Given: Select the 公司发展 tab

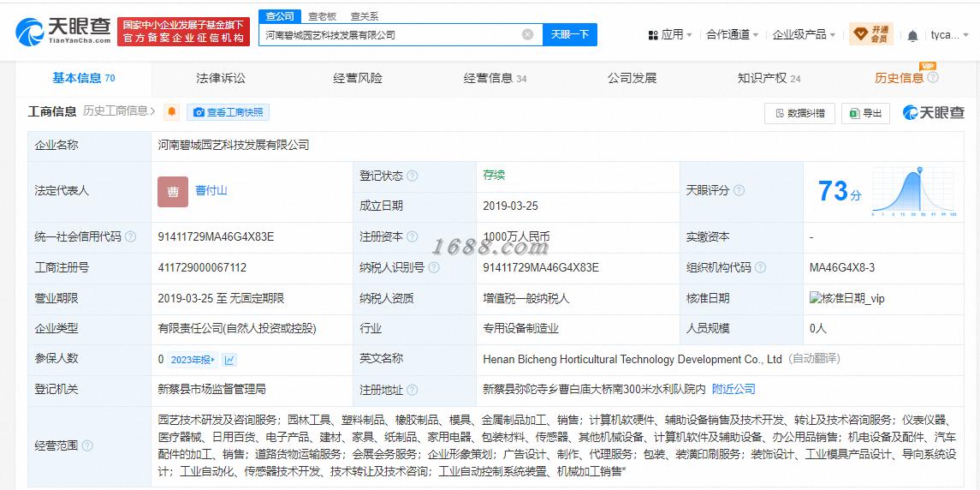Looking at the screenshot, I should click(x=632, y=78).
